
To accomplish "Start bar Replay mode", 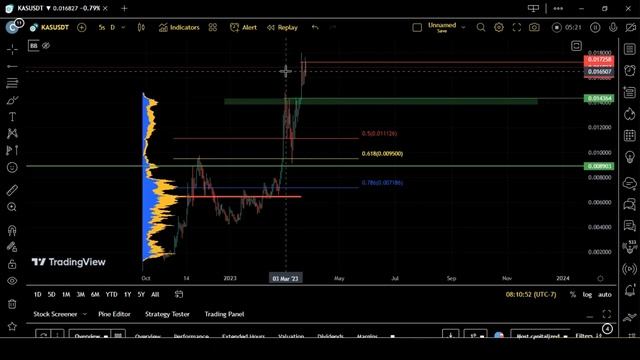I will [x=282, y=27].
